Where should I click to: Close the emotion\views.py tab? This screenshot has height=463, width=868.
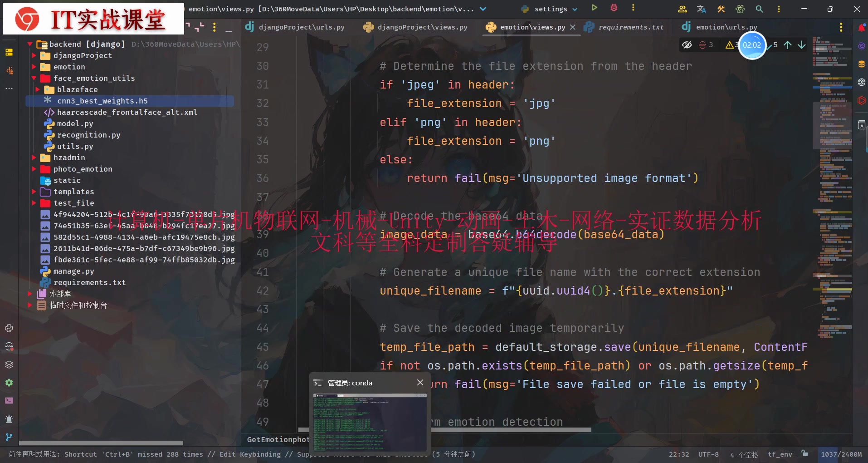tap(573, 27)
